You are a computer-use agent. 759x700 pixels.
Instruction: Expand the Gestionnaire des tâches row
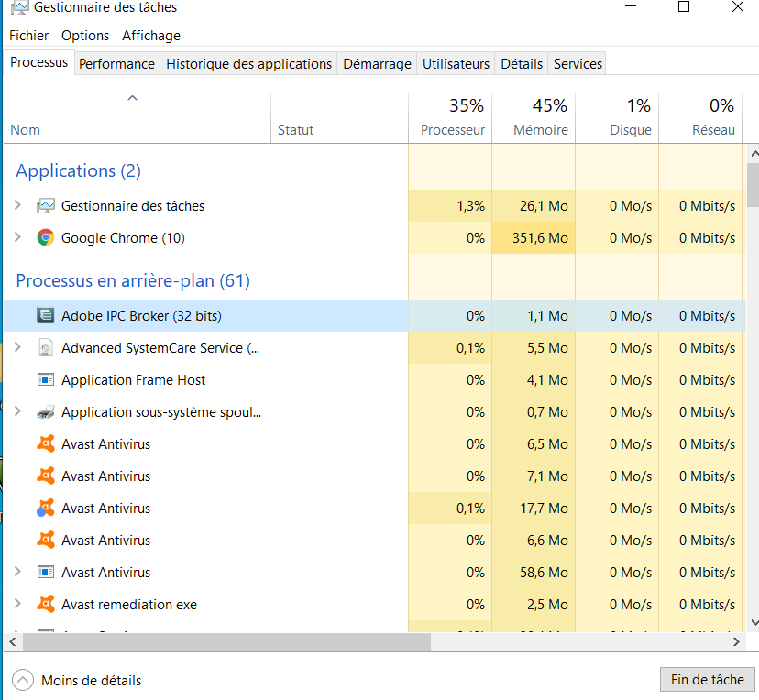tap(18, 205)
